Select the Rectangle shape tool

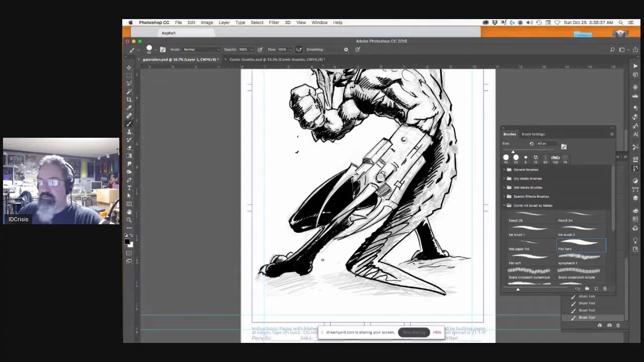[129, 204]
